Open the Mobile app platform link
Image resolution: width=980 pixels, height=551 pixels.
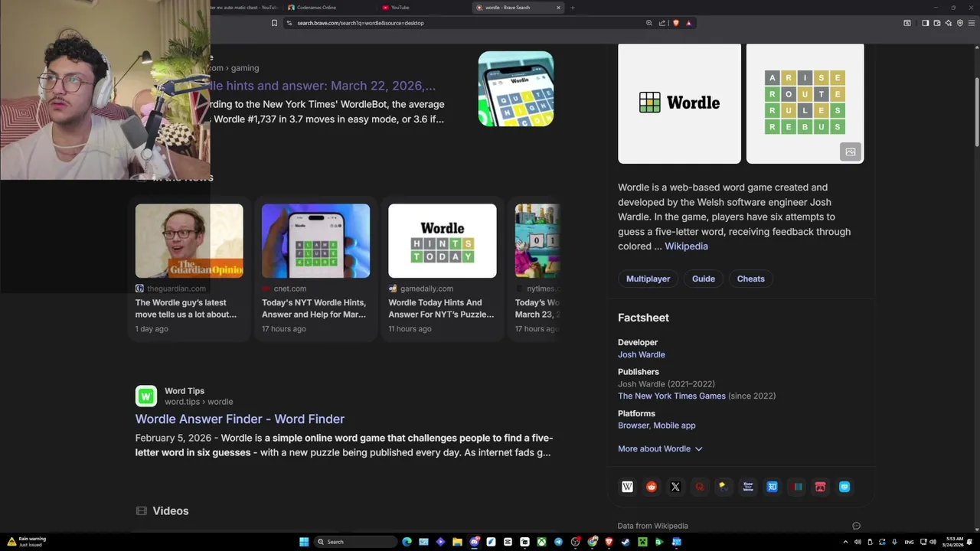pos(675,425)
